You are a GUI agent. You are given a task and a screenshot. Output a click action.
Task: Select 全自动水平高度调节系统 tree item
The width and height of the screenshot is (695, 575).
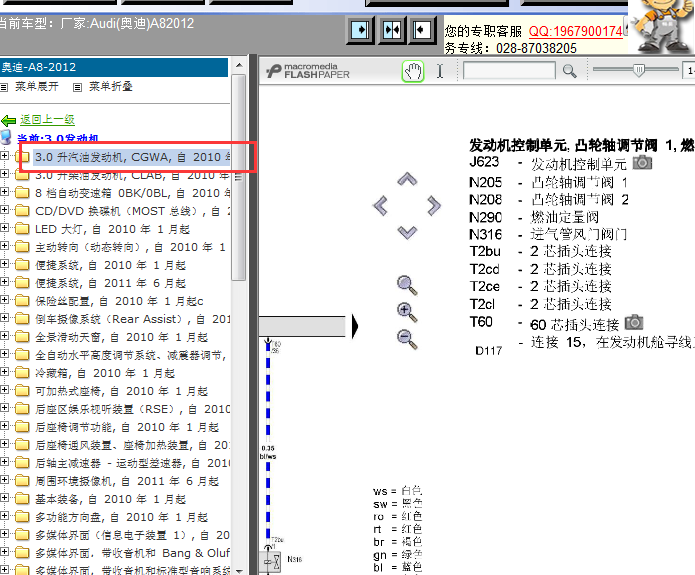(131, 355)
